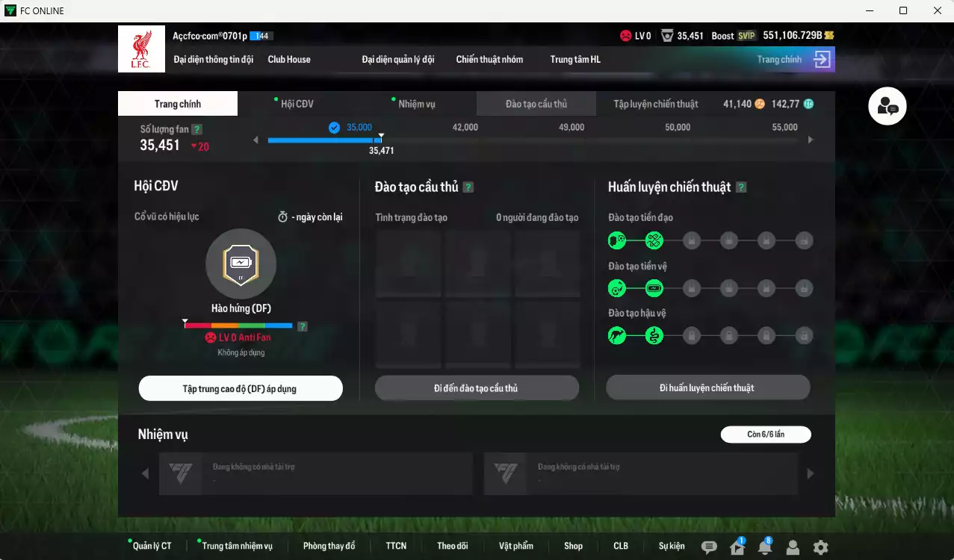Click the chat bubble icon in bottom bar
The height and width of the screenshot is (560, 954).
click(x=709, y=547)
